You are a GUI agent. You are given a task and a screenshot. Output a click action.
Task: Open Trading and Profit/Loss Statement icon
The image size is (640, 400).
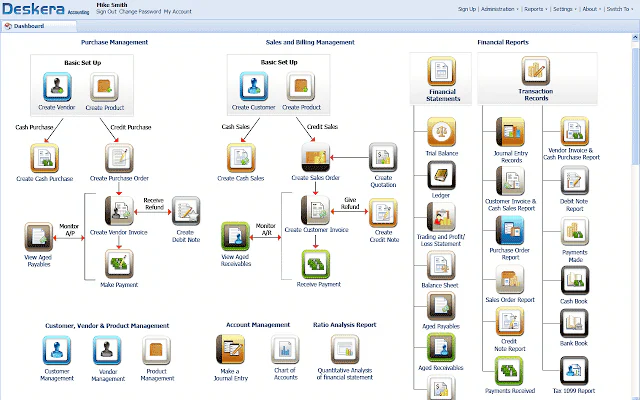(441, 217)
